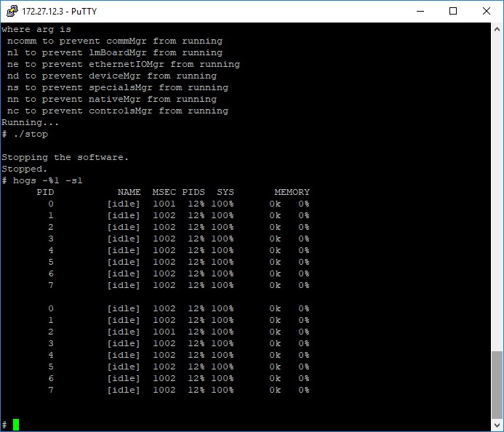Click the "where arg is" text line
Screen dimensions: 504x432
[x=36, y=29]
